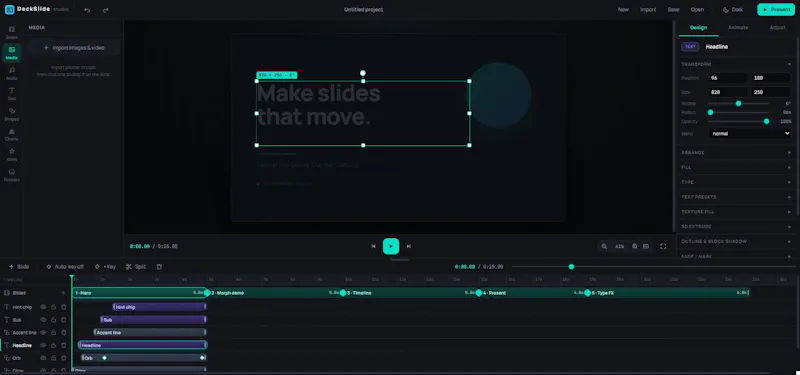Hide the Sub layer

43,320
